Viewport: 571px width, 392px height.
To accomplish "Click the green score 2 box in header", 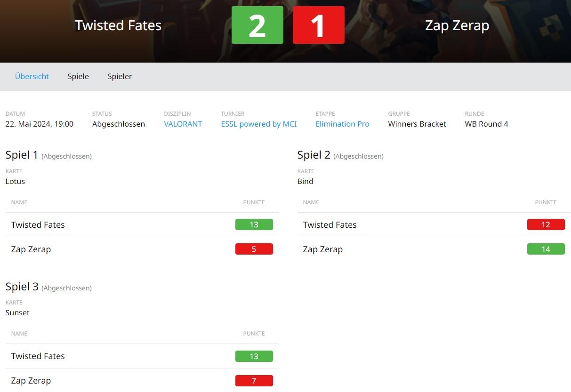I will point(257,25).
